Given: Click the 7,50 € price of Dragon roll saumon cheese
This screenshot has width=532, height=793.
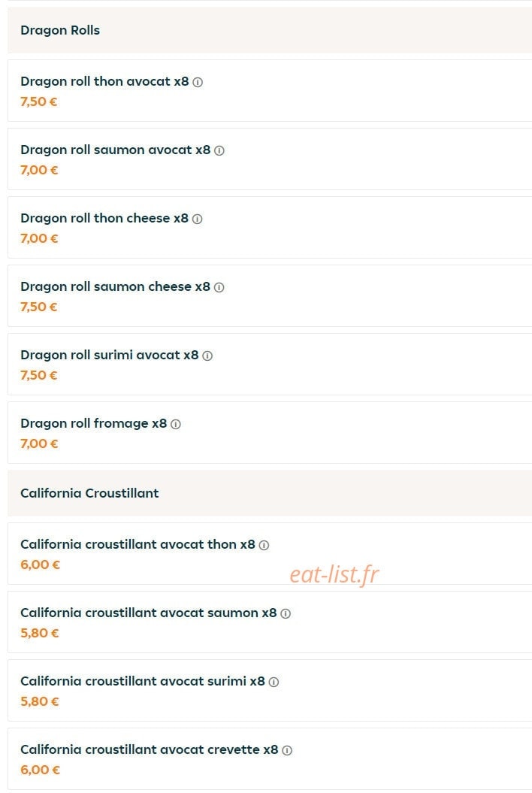Looking at the screenshot, I should coord(39,307).
